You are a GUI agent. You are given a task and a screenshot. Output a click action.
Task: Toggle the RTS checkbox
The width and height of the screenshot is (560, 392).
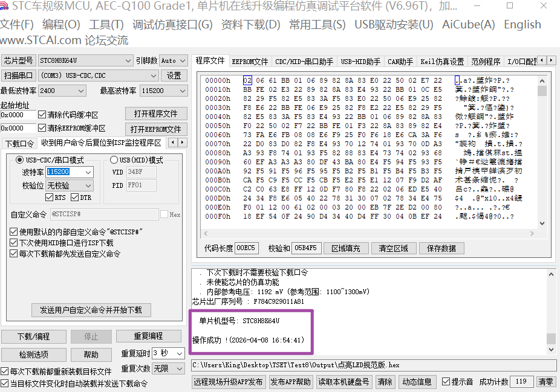tap(49, 198)
